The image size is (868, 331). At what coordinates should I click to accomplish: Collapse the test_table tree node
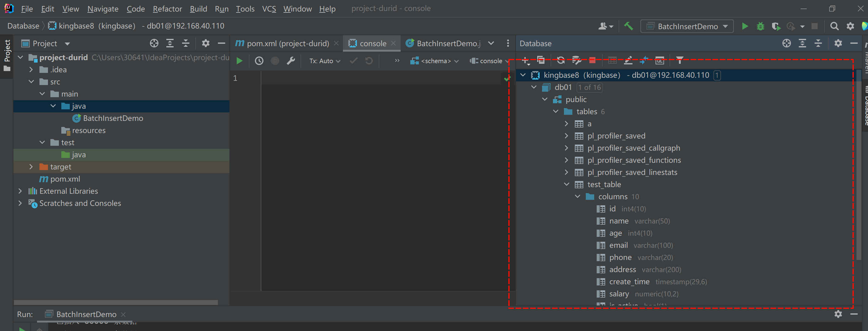[x=566, y=184]
